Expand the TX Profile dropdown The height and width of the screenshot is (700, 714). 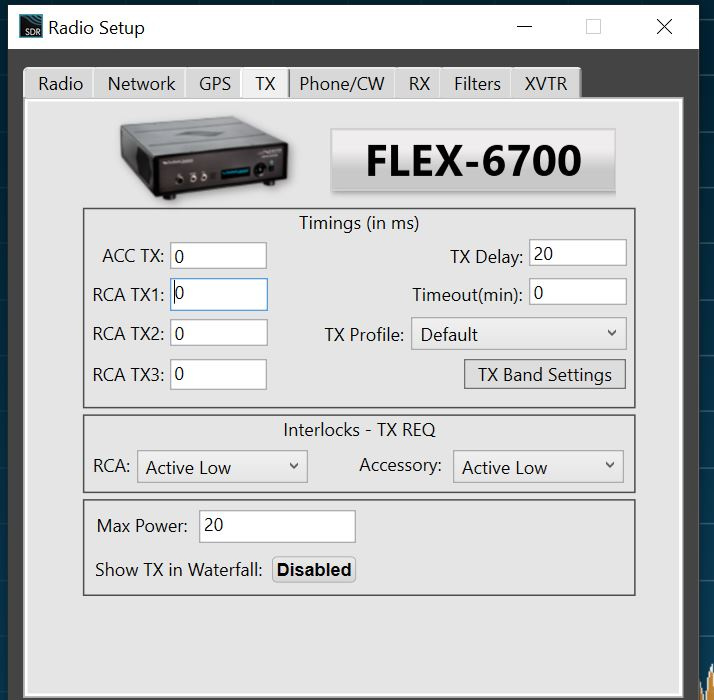518,334
